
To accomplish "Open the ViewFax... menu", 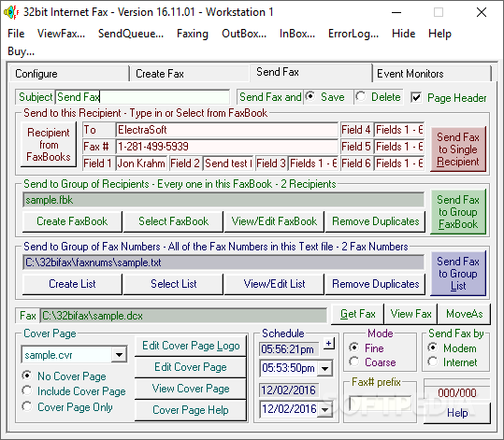I will point(61,34).
